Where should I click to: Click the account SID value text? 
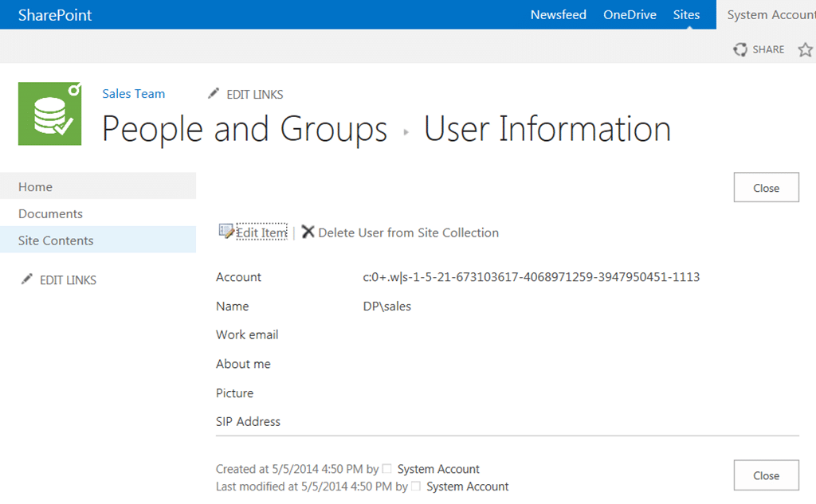[532, 277]
